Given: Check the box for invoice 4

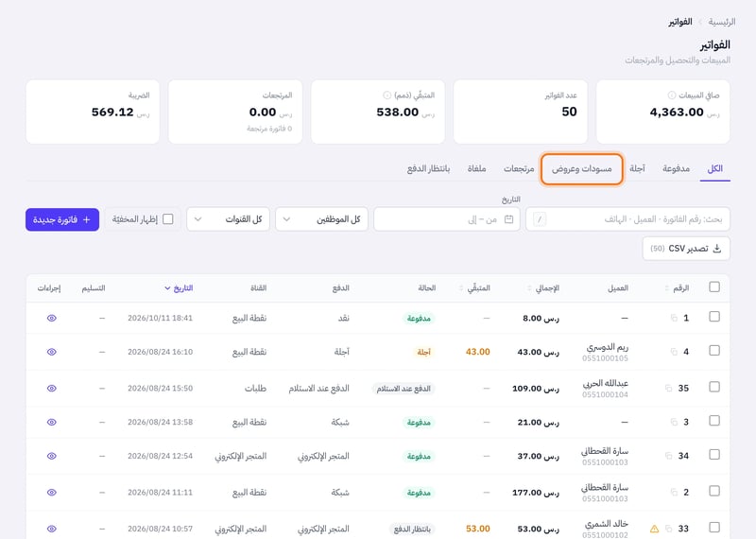Looking at the screenshot, I should click(714, 350).
